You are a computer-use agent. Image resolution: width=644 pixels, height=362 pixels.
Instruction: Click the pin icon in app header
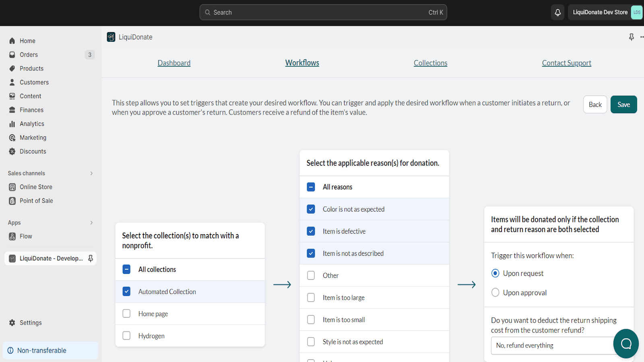click(x=631, y=37)
